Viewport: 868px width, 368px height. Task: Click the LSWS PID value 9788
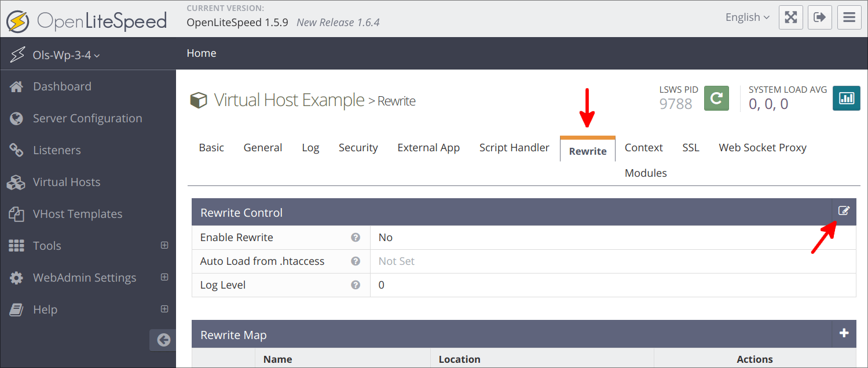coord(676,104)
